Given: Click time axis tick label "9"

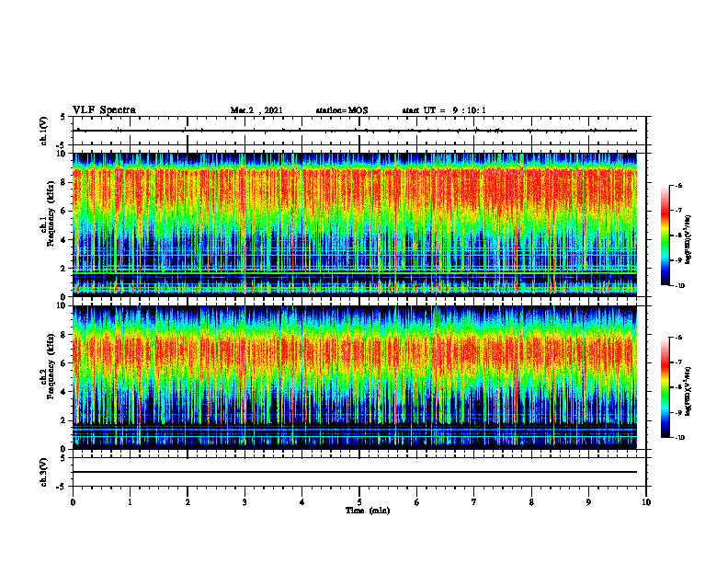Looking at the screenshot, I should [x=588, y=502].
